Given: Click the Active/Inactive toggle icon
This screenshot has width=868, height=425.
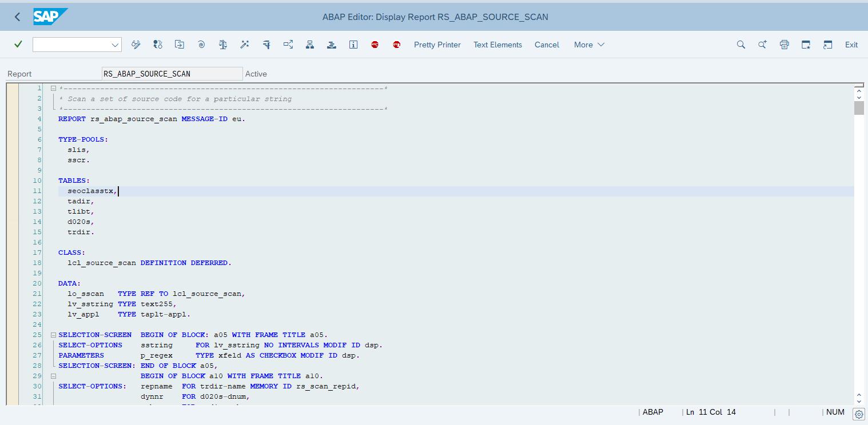Looking at the screenshot, I should pyautogui.click(x=158, y=45).
